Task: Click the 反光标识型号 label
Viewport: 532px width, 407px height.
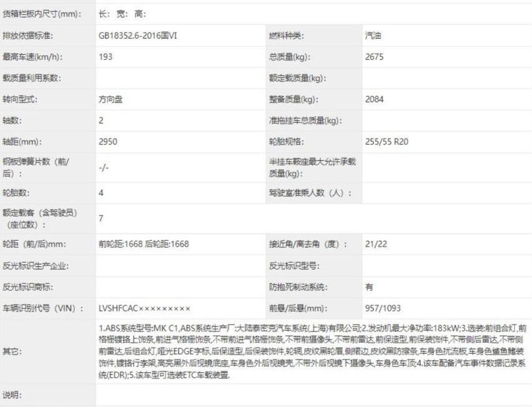Action: 294,266
